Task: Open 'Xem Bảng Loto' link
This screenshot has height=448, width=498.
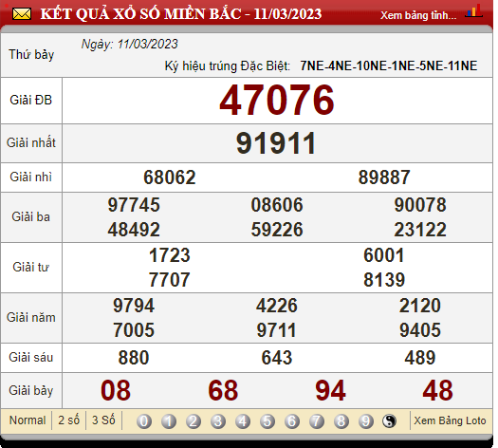Action: [450, 420]
